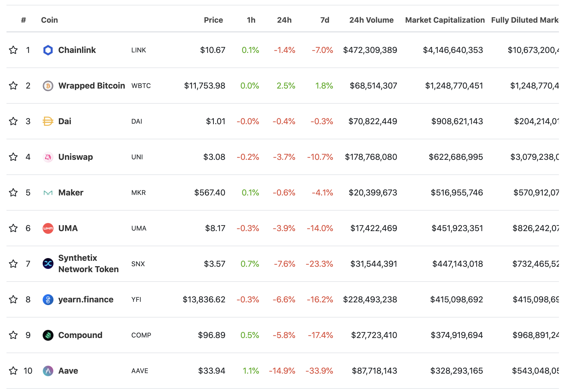Sort by the 24h Volume header
The image size is (580, 392).
pyautogui.click(x=372, y=20)
